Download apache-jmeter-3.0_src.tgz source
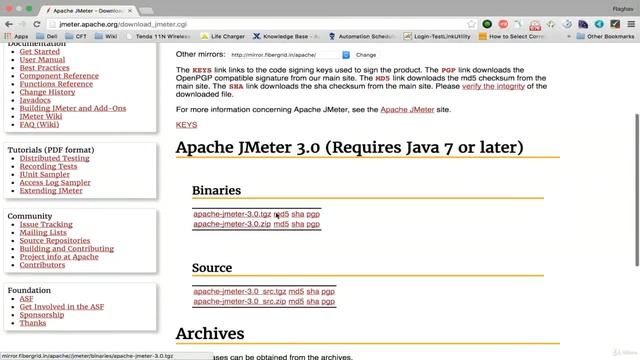 (240, 291)
